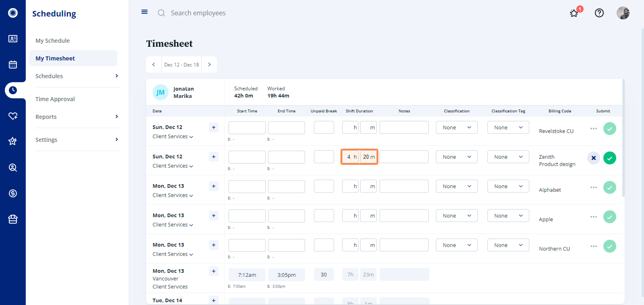The height and width of the screenshot is (305, 644).
Task: Open Classification Tag dropdown for Zenith row
Action: click(508, 157)
